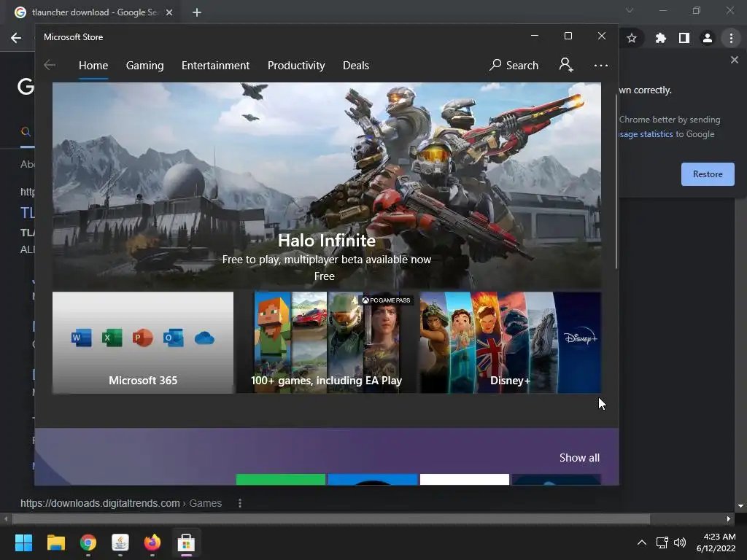Open Chrome three-dot menu
Screen dimensions: 747x560
pos(731,38)
